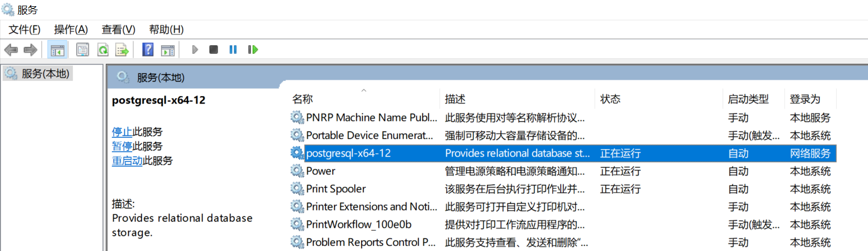Click the Refresh toolbar icon
This screenshot has width=868, height=251.
tap(102, 50)
